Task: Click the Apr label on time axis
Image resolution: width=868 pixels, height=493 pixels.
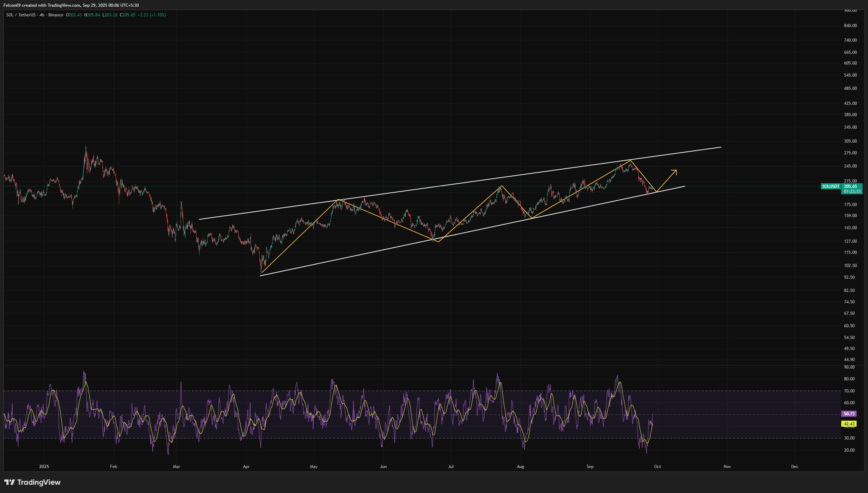Action: 246,467
